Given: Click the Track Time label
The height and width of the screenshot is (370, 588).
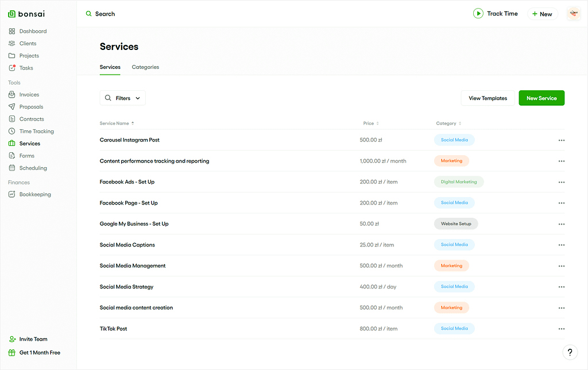Looking at the screenshot, I should [502, 14].
